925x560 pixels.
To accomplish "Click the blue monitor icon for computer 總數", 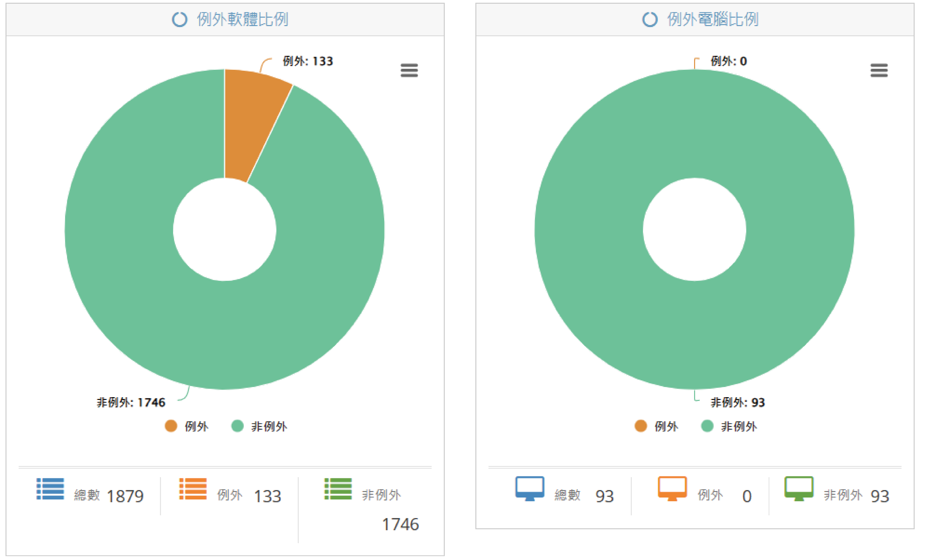I will 530,489.
